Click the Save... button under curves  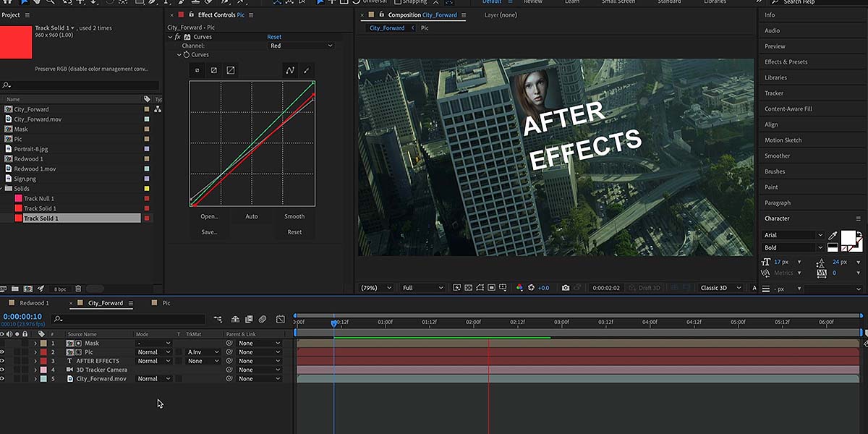pos(209,232)
